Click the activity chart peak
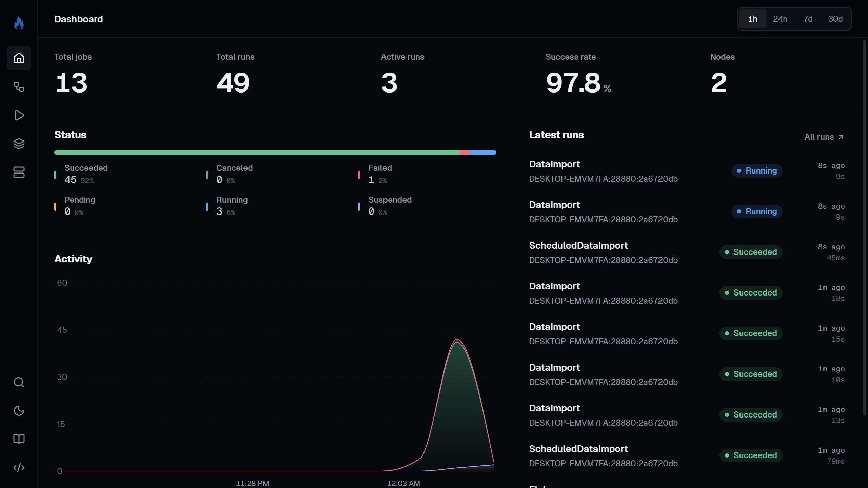Screen dimensions: 868x488 tap(457, 340)
